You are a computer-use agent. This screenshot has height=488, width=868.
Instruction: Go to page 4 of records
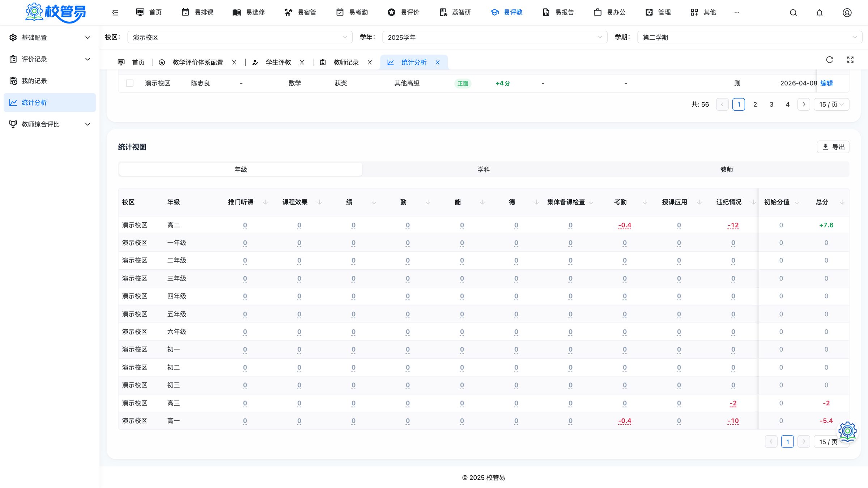787,104
